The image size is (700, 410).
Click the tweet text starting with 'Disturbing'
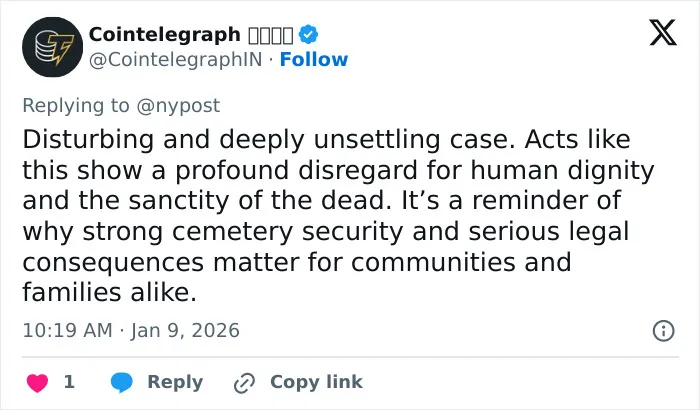tap(338, 216)
